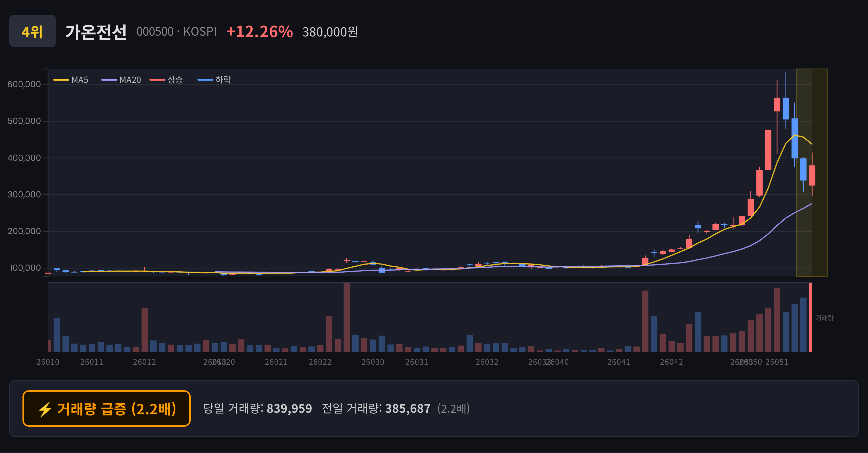Screen dimensions: 868x453
Task: Click the 26022 date axis label
Action: pyautogui.click(x=320, y=362)
